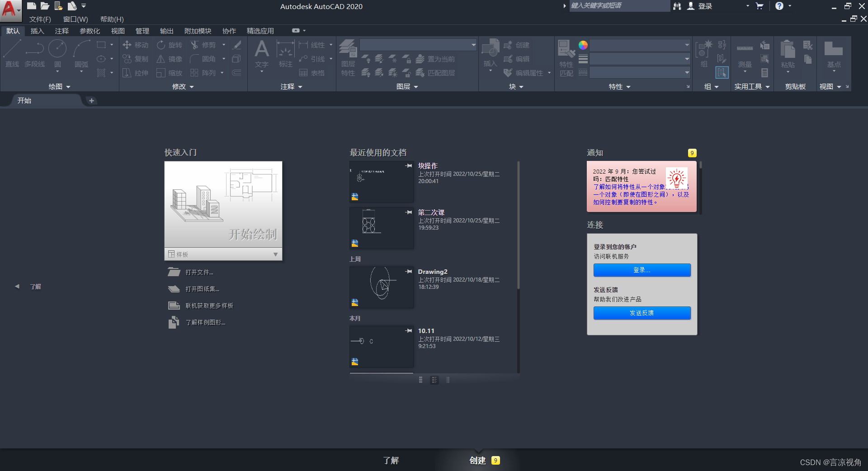868x471 pixels.
Task: Select the Hatch tool icon
Action: coord(101,73)
